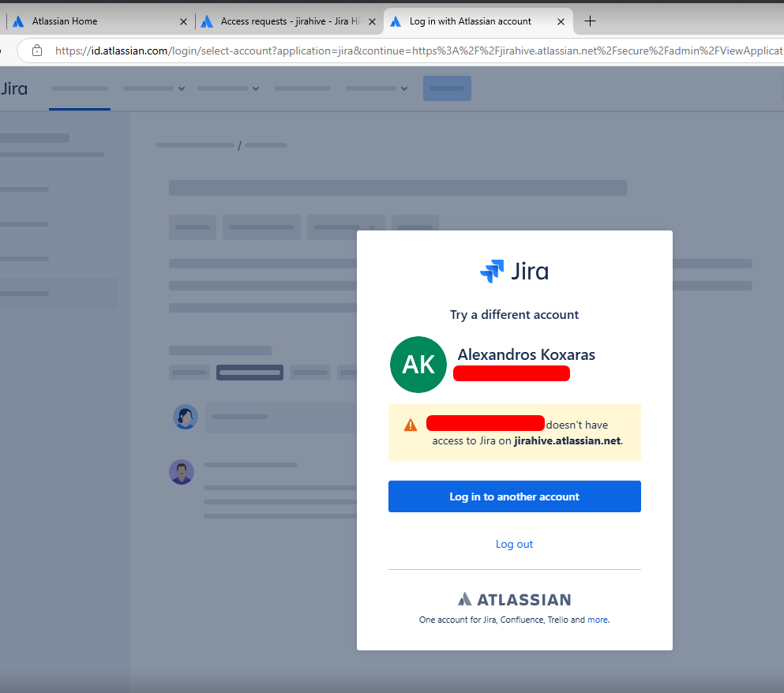Close the Atlassian Home tab
Viewport: 784px width, 693px height.
point(183,21)
